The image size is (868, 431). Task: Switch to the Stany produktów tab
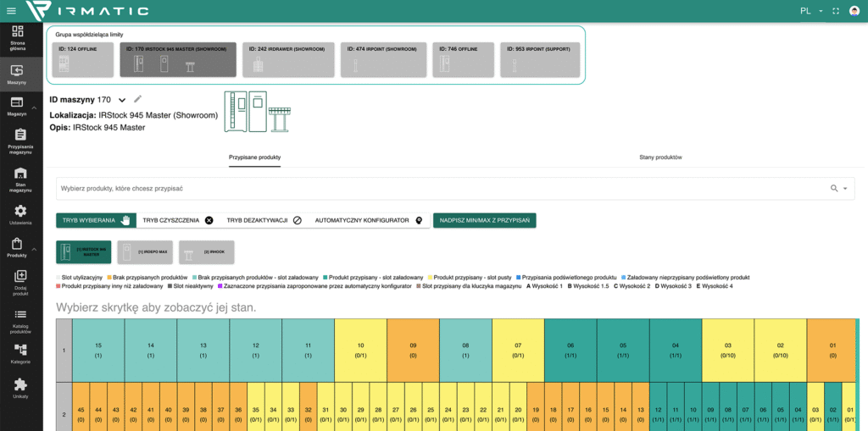tap(660, 157)
